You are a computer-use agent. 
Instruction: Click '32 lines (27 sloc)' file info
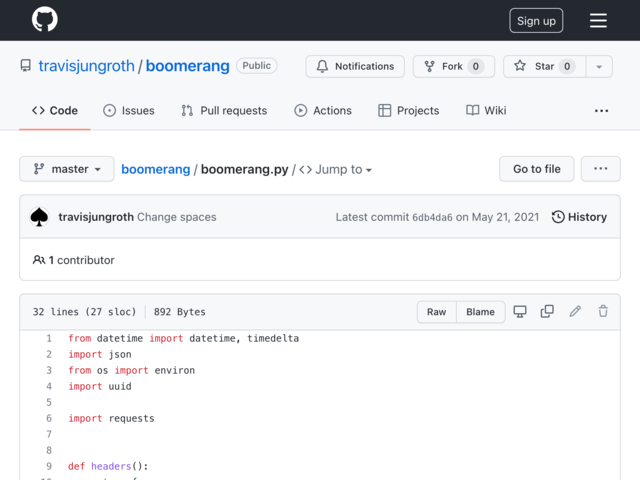[x=84, y=312]
